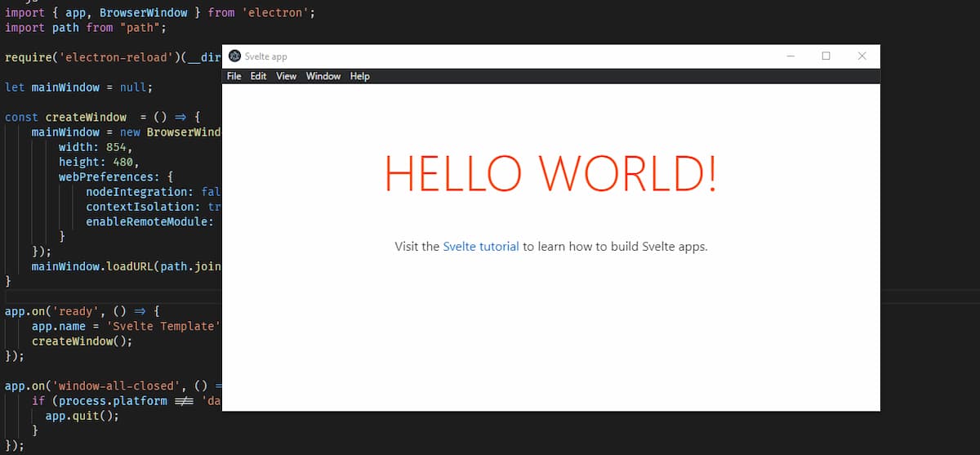Click the Svelte app icon in title bar
Screen dimensions: 980x455
coord(234,56)
